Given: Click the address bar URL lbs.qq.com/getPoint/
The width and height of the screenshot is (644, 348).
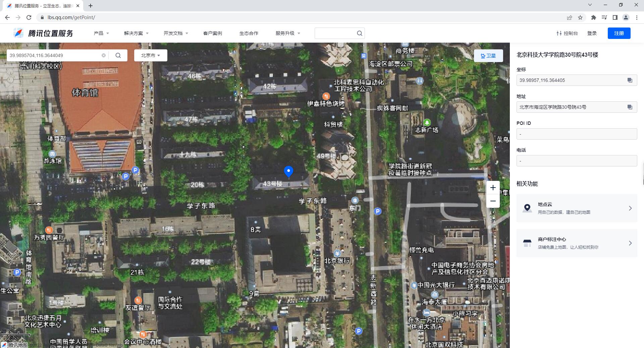Looking at the screenshot, I should click(71, 17).
